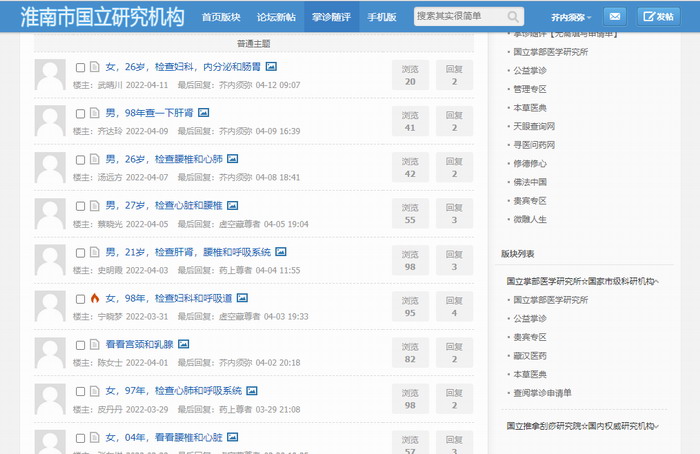
Task: Tick checkbox for 男,98年查一下肝肾 post
Action: [x=80, y=114]
